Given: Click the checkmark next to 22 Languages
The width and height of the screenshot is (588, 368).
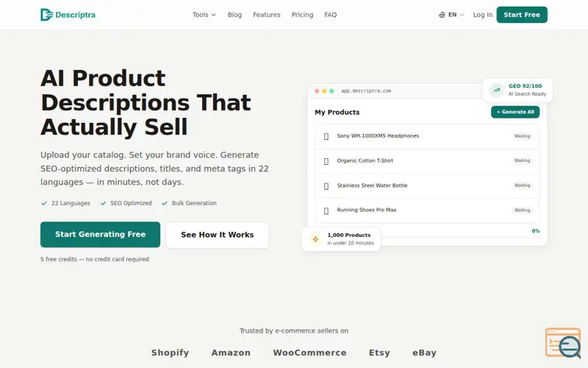Looking at the screenshot, I should [44, 203].
